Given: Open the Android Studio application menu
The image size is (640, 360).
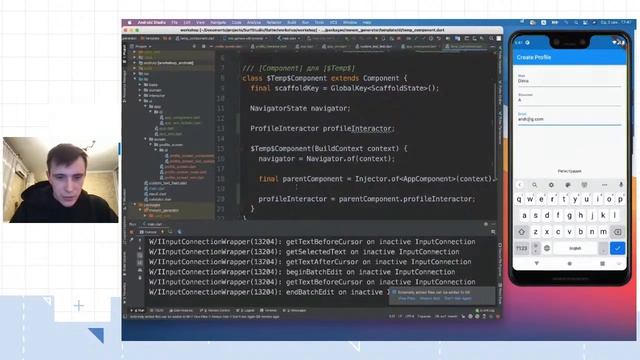Looking at the screenshot, I should tap(151, 22).
